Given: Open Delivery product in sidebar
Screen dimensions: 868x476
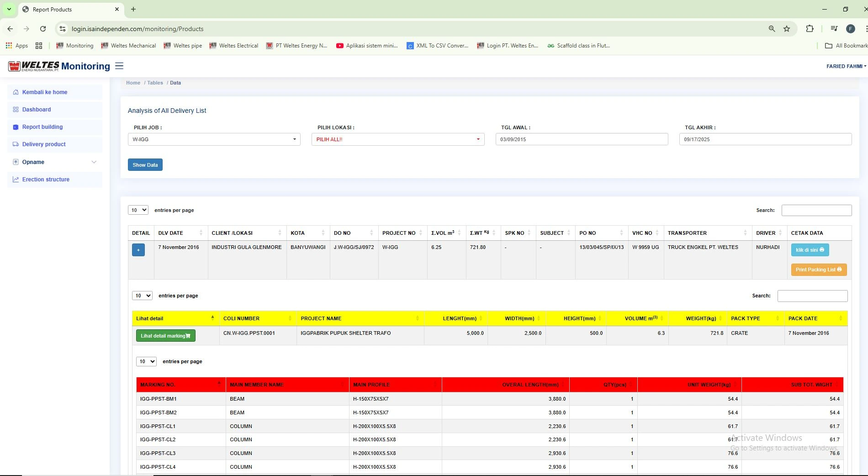Looking at the screenshot, I should pos(44,144).
